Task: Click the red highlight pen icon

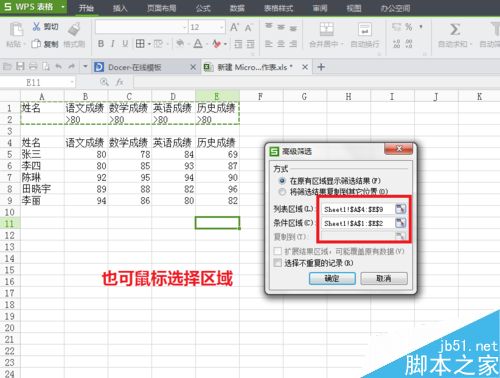Action: [216, 44]
